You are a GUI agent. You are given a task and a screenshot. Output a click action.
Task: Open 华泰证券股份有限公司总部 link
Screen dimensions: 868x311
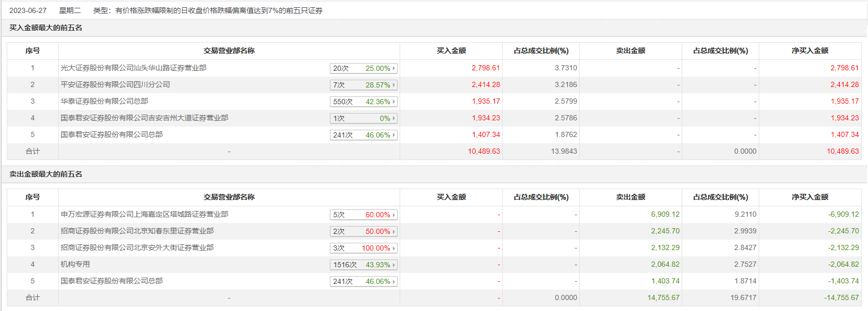(x=104, y=101)
